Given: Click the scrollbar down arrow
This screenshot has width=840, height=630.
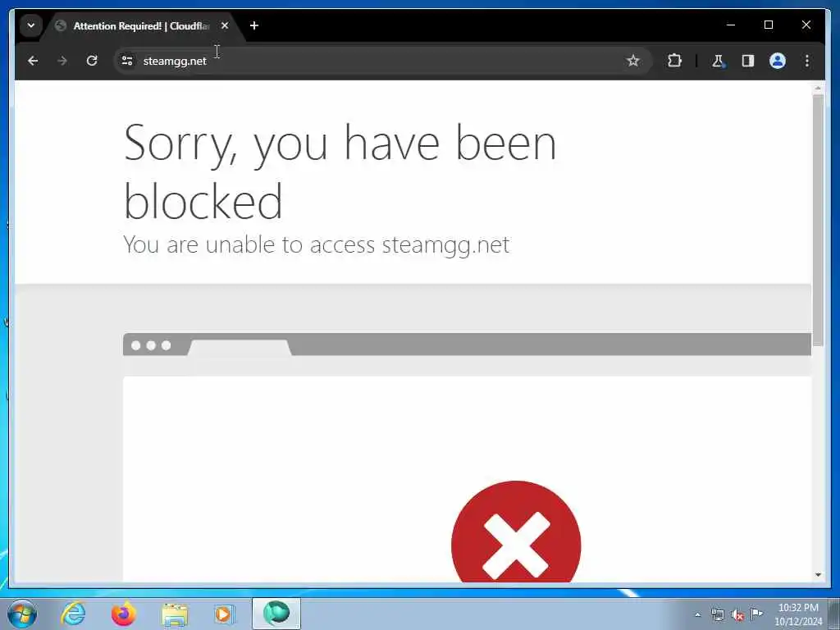Looking at the screenshot, I should click(x=818, y=575).
